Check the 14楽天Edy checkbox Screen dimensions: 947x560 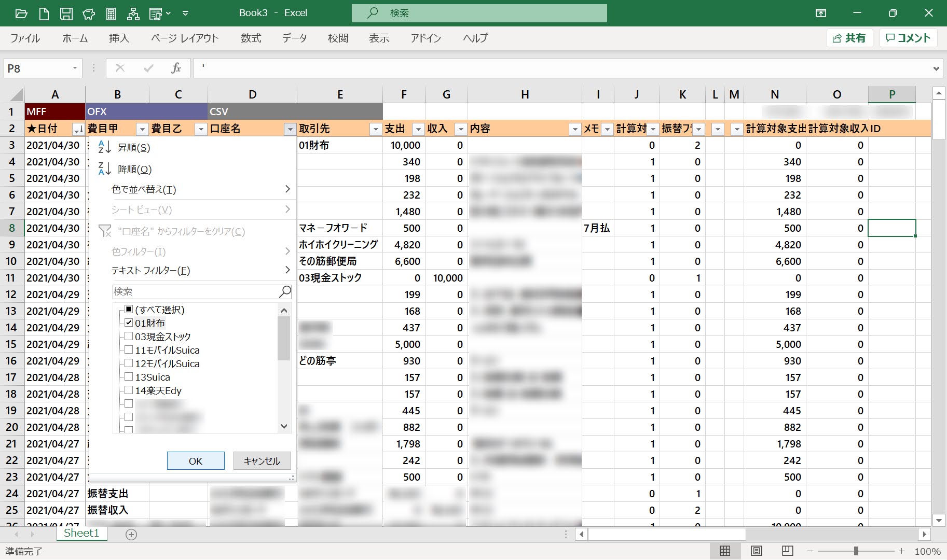pos(129,390)
